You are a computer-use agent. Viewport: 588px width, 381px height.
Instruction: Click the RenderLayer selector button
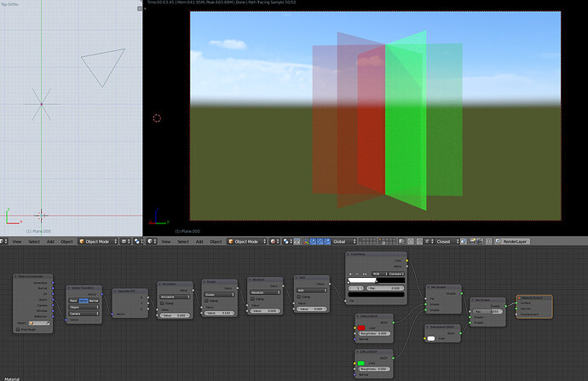pos(512,241)
